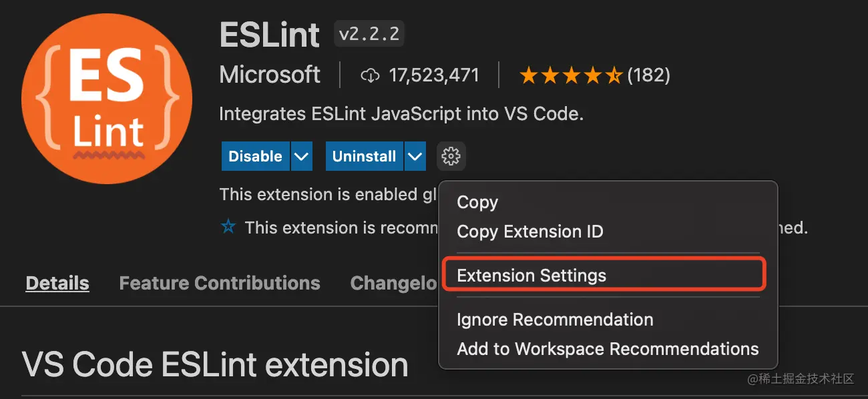
Task: Click the ESLint extension logo
Action: (107, 98)
